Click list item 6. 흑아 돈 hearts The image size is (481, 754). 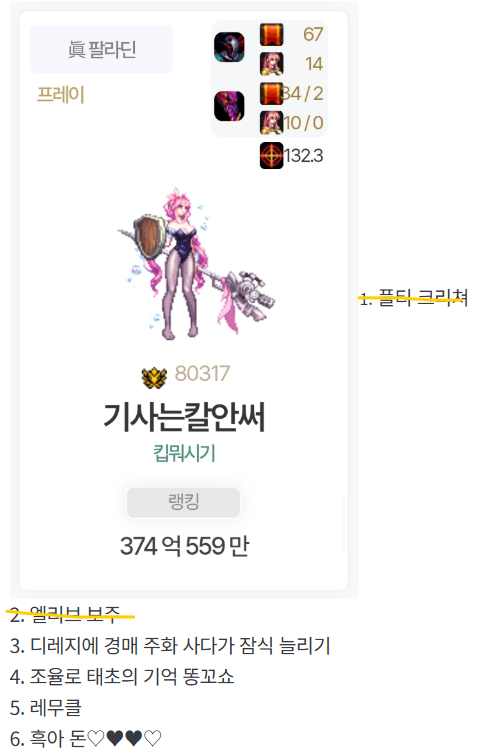(86, 738)
